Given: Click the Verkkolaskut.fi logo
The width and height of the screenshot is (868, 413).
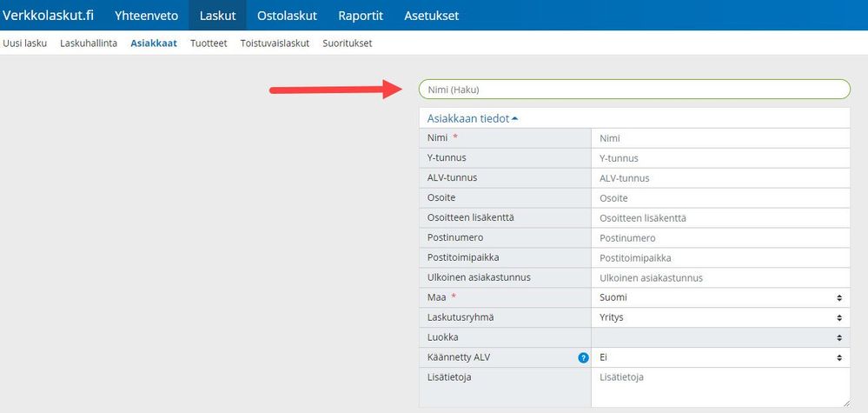Looking at the screenshot, I should tap(49, 16).
